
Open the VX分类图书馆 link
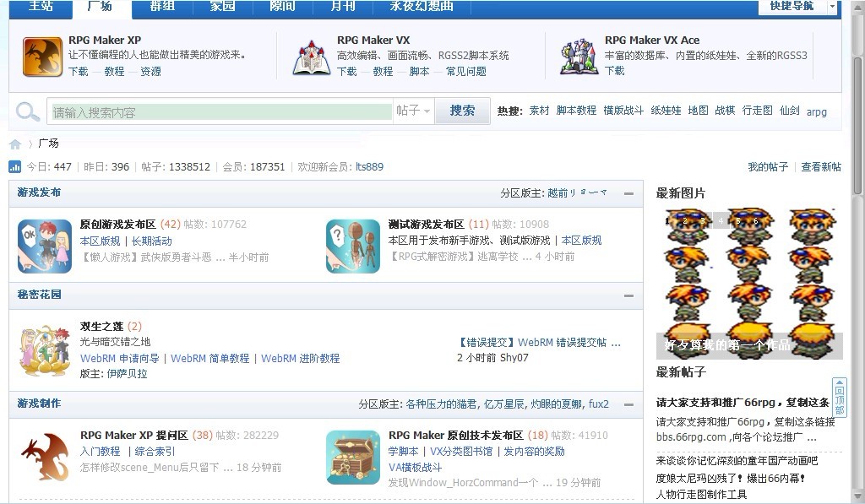coord(461,452)
